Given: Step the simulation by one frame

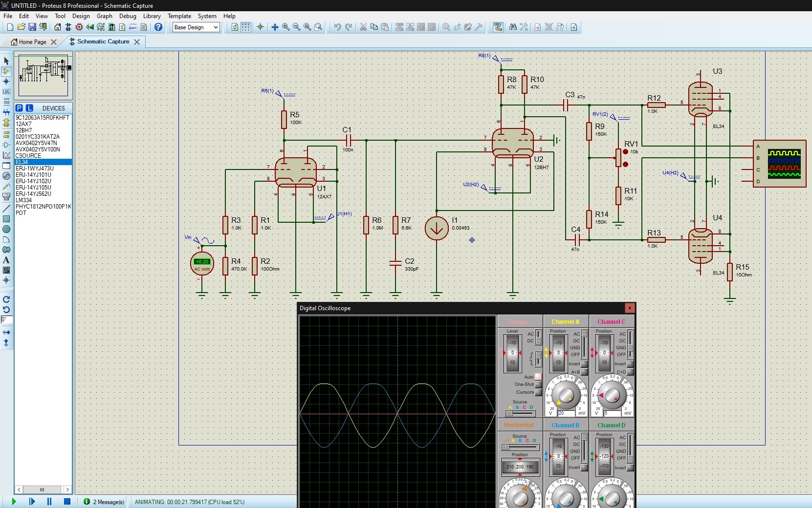Looking at the screenshot, I should [32, 501].
